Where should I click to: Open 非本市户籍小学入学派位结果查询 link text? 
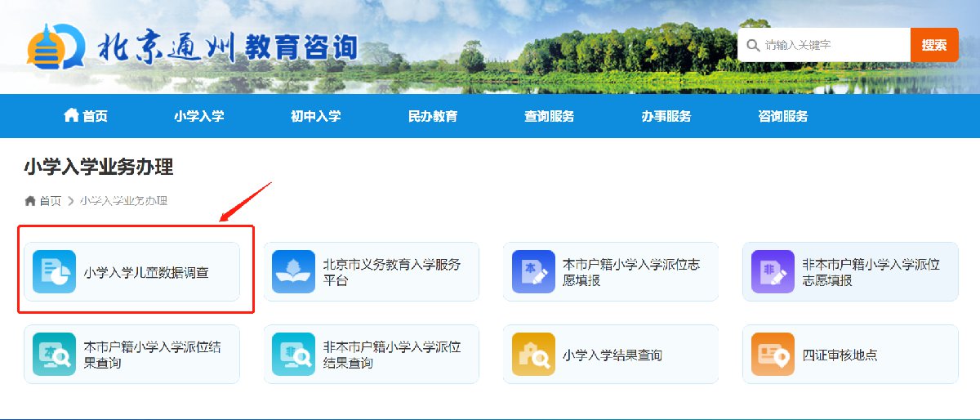click(392, 355)
